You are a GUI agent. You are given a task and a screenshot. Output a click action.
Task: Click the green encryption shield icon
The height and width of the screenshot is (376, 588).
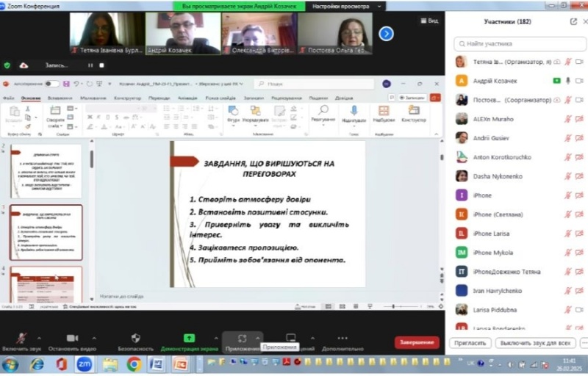pos(7,65)
